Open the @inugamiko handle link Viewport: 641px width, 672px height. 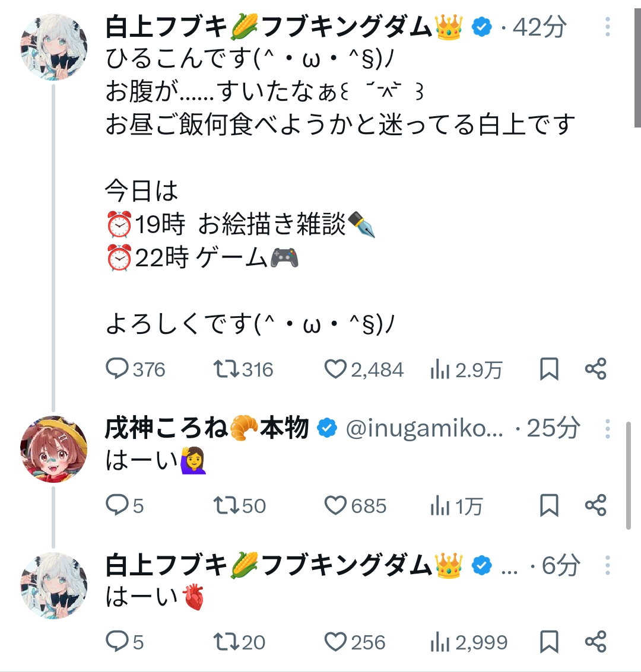(x=424, y=428)
